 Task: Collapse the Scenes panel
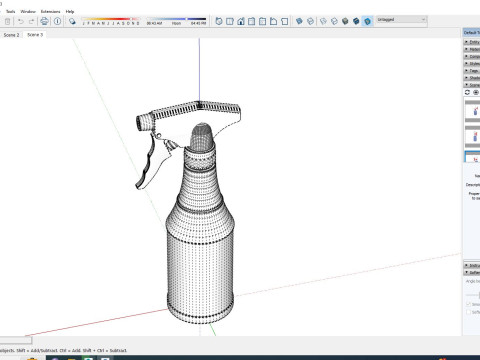point(472,85)
